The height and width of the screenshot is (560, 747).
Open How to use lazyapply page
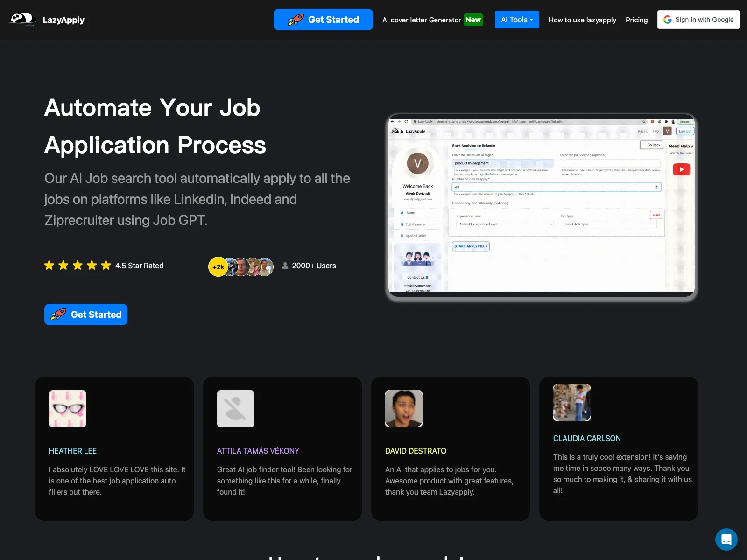point(582,20)
